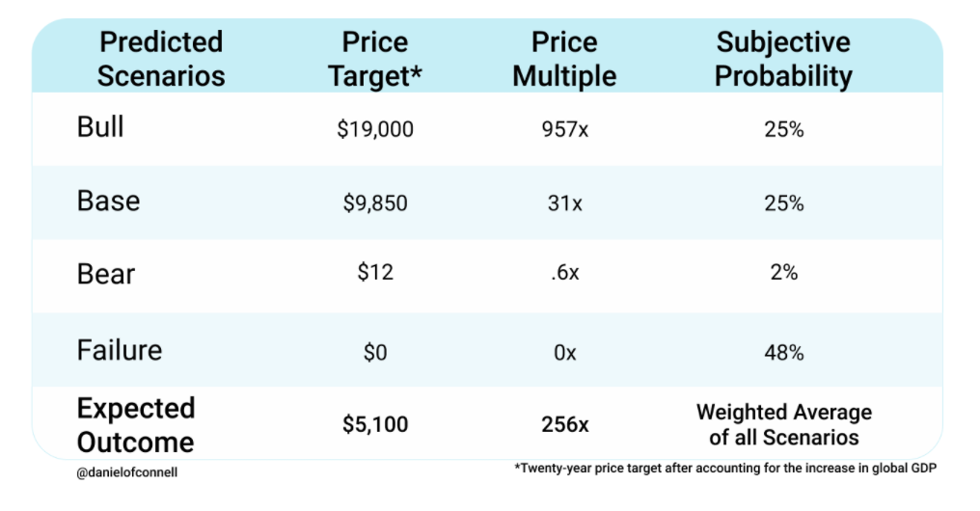Screen dimensions: 980x511
Task: Click the Subjective Probability column header
Action: click(x=783, y=59)
